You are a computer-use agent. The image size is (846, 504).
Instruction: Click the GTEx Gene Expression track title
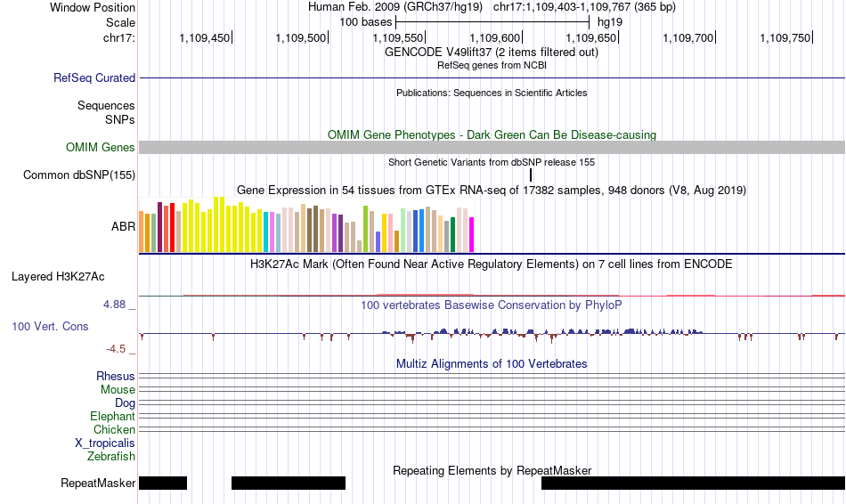coord(492,190)
